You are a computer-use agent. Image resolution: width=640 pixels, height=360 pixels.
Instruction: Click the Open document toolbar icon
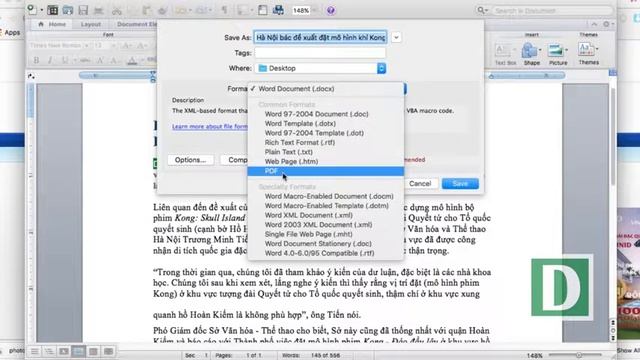[68, 10]
